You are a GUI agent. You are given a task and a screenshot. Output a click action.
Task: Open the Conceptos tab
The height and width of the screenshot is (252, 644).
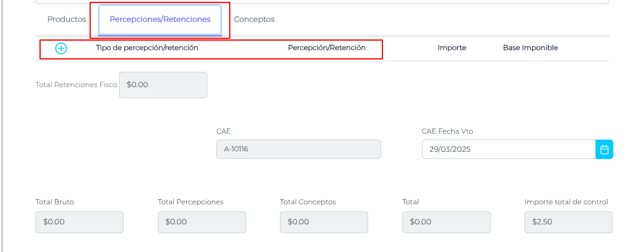pos(254,19)
